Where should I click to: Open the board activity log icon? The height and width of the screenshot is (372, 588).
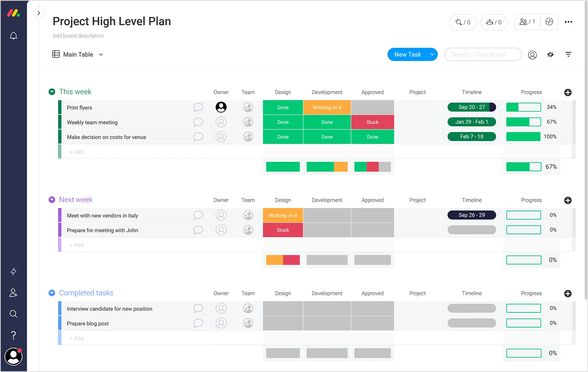pyautogui.click(x=549, y=22)
